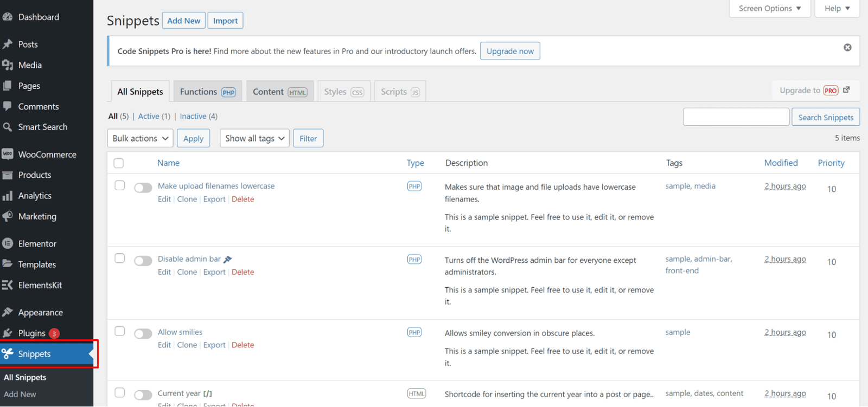
Task: Check the box for Allow smilies snippet
Action: click(120, 331)
